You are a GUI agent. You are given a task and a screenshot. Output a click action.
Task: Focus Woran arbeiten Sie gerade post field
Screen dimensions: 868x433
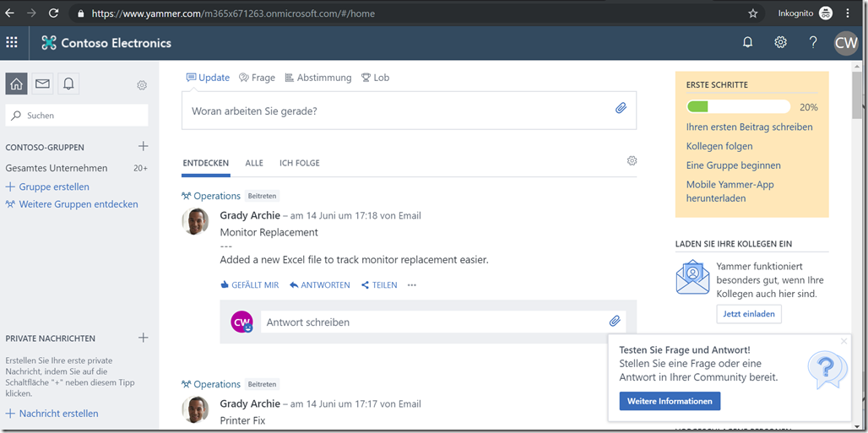coord(409,111)
